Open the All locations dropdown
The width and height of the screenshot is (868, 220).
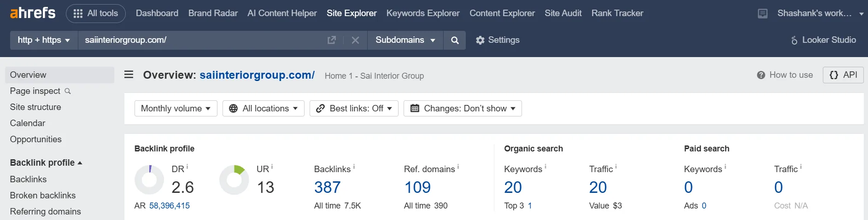coord(264,109)
